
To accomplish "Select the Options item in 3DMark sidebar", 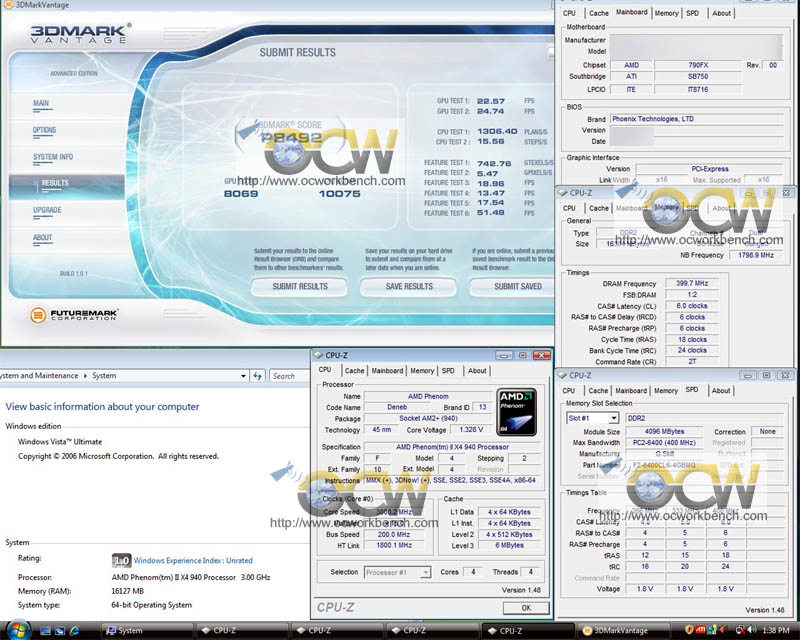I will coord(44,130).
